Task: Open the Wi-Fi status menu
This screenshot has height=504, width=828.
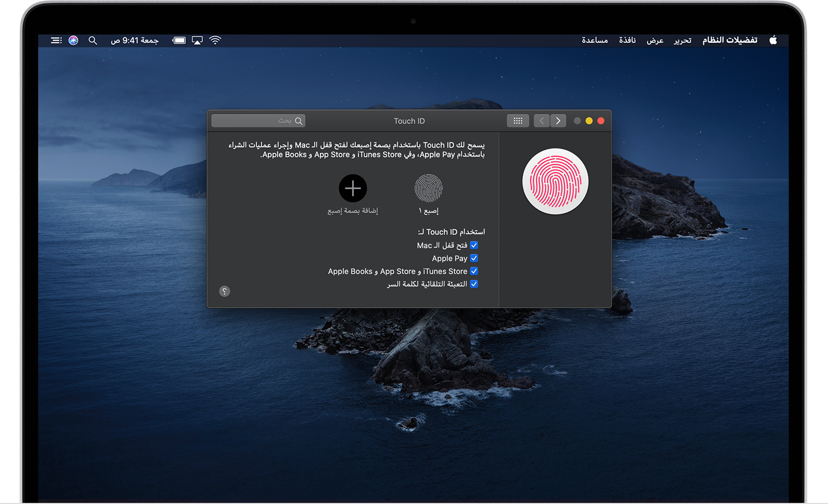Action: click(x=215, y=40)
